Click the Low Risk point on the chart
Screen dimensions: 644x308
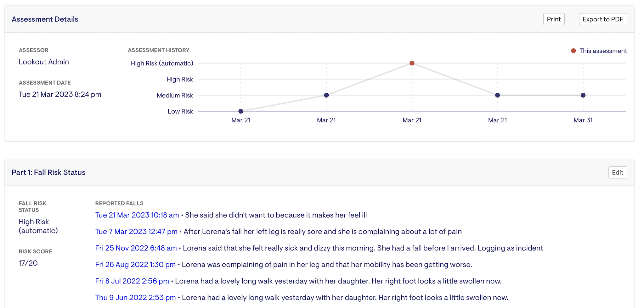(241, 111)
